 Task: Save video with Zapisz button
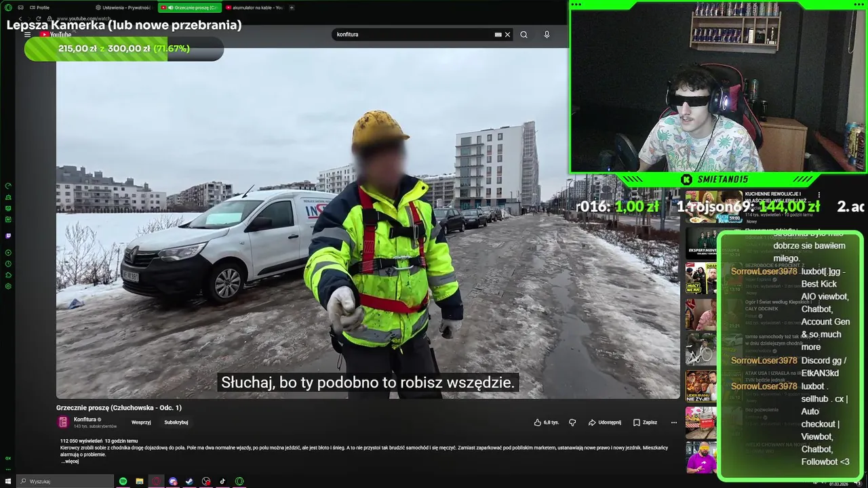(645, 422)
